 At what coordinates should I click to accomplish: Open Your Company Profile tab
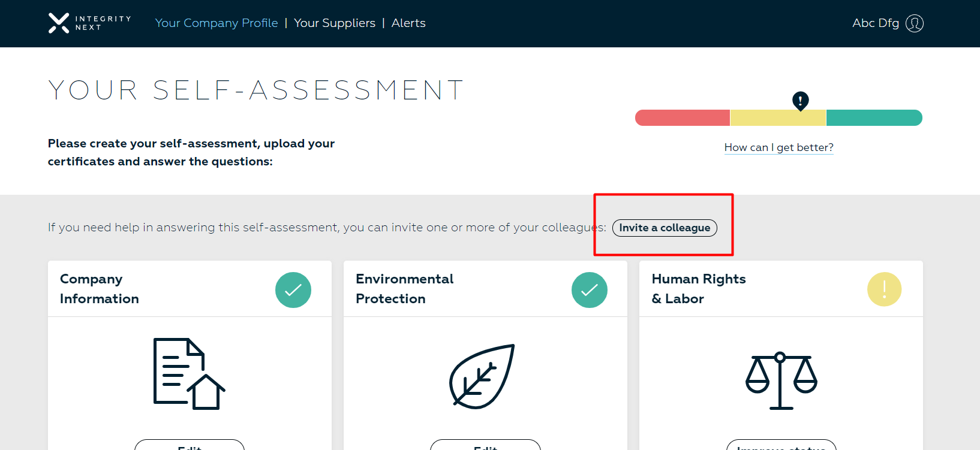(217, 23)
